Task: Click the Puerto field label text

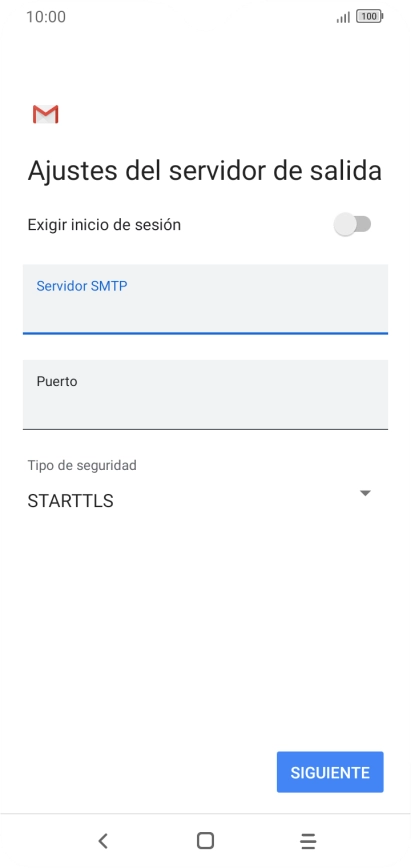Action: pos(57,381)
